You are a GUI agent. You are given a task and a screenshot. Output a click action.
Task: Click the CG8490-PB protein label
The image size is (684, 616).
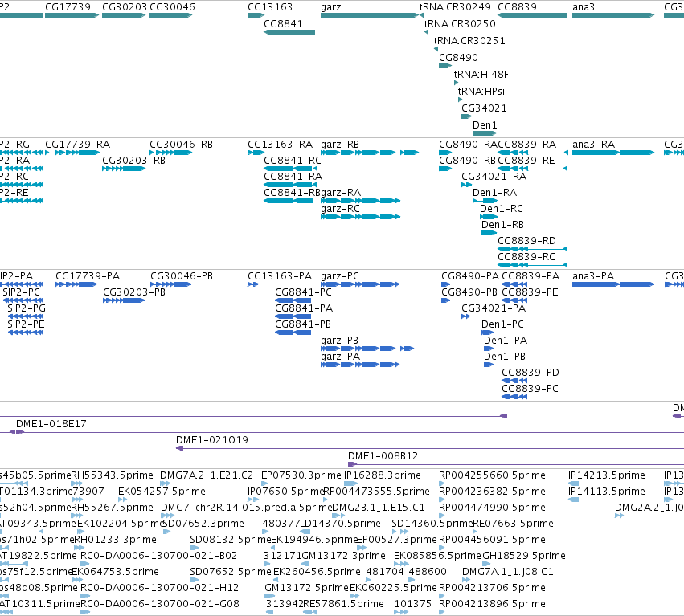(469, 292)
